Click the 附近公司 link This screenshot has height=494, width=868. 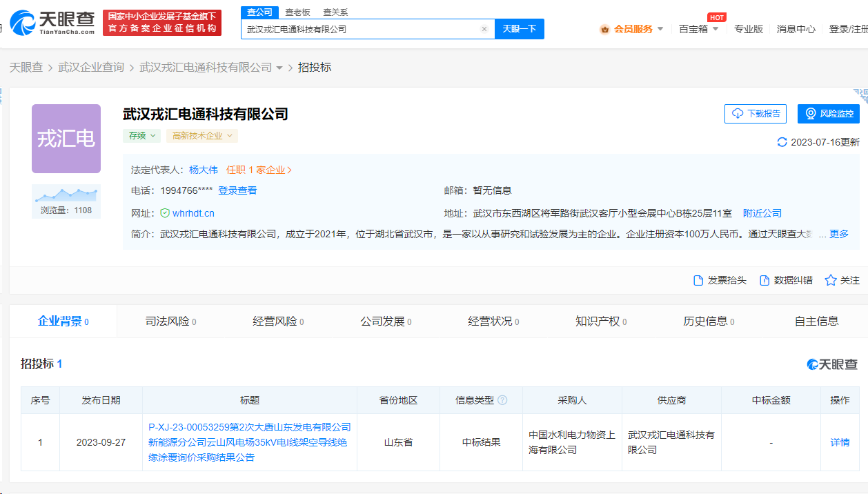pos(762,213)
